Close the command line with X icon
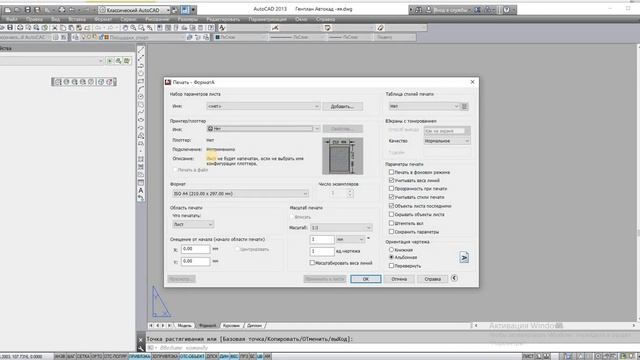Image resolution: width=640 pixels, height=360 pixels. click(x=141, y=339)
